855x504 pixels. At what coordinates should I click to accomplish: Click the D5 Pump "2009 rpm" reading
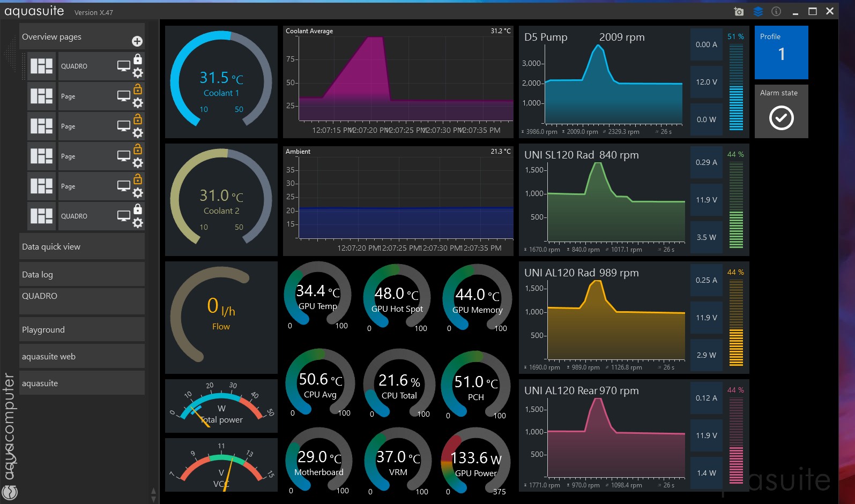click(622, 37)
